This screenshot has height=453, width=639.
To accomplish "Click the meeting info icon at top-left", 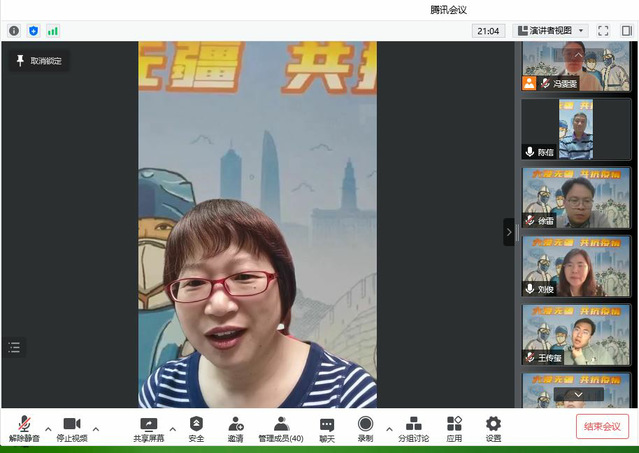I will [x=14, y=31].
